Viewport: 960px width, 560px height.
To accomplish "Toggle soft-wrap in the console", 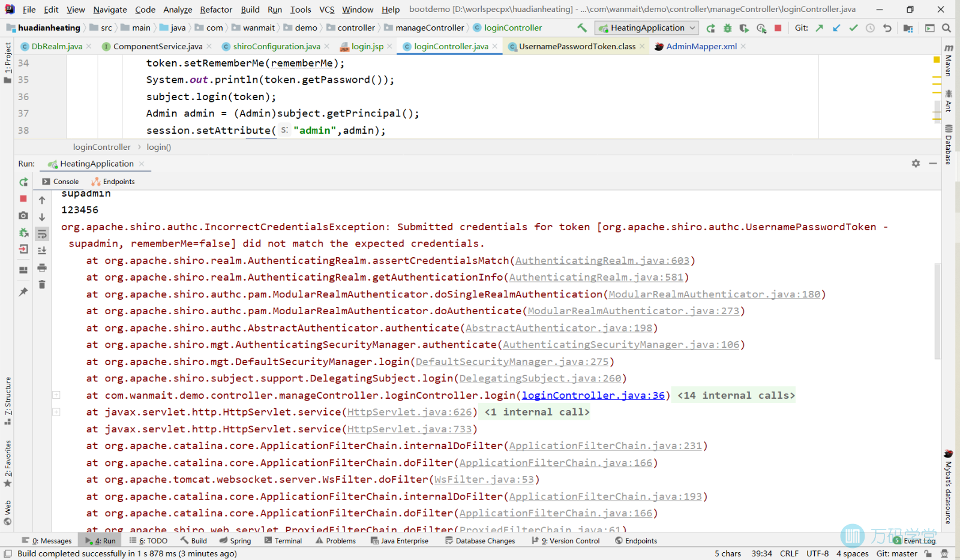I will [42, 234].
